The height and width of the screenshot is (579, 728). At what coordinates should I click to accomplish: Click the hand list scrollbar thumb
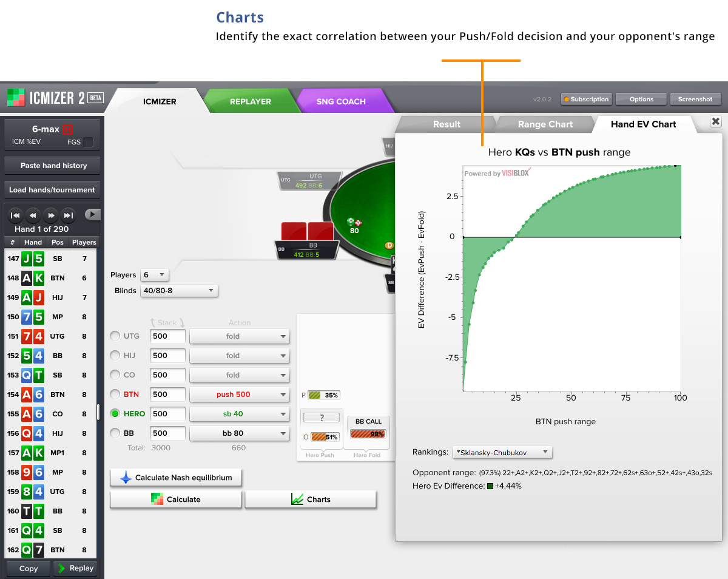click(98, 413)
